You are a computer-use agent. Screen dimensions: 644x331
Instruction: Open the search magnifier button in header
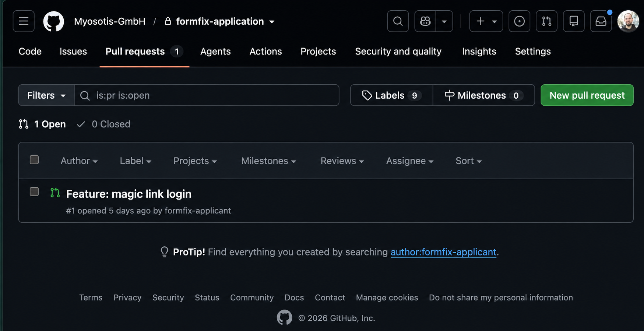pyautogui.click(x=398, y=21)
